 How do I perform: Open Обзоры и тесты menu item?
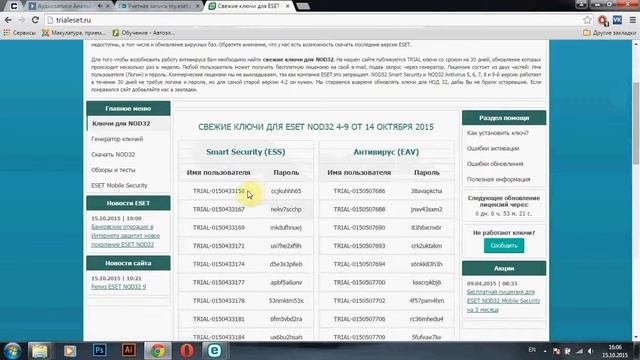(x=113, y=170)
